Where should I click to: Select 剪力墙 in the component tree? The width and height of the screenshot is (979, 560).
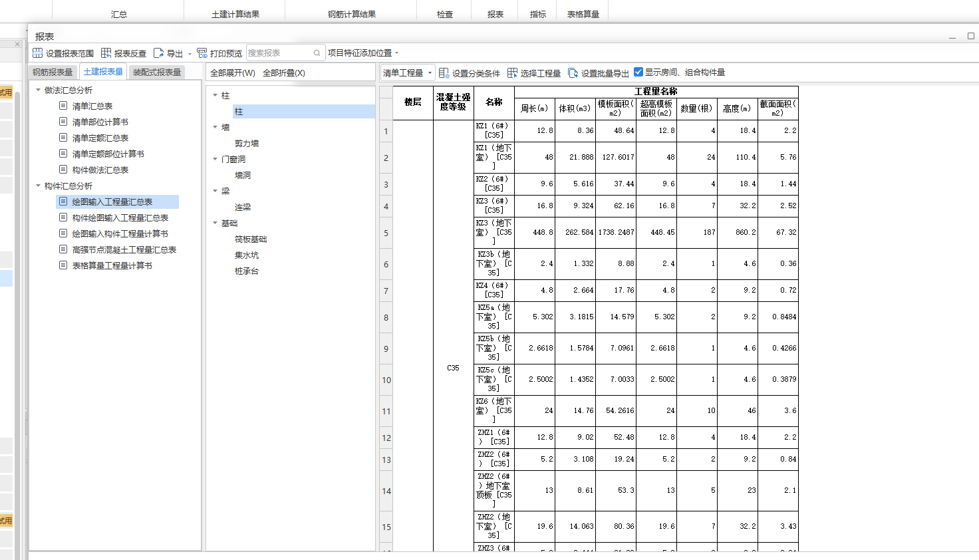click(x=247, y=143)
